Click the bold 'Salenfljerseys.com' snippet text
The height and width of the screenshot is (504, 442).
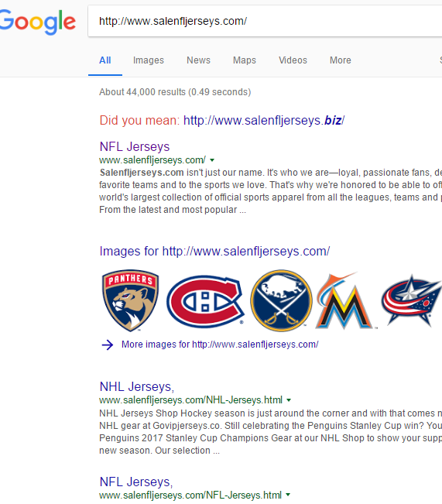click(x=142, y=173)
